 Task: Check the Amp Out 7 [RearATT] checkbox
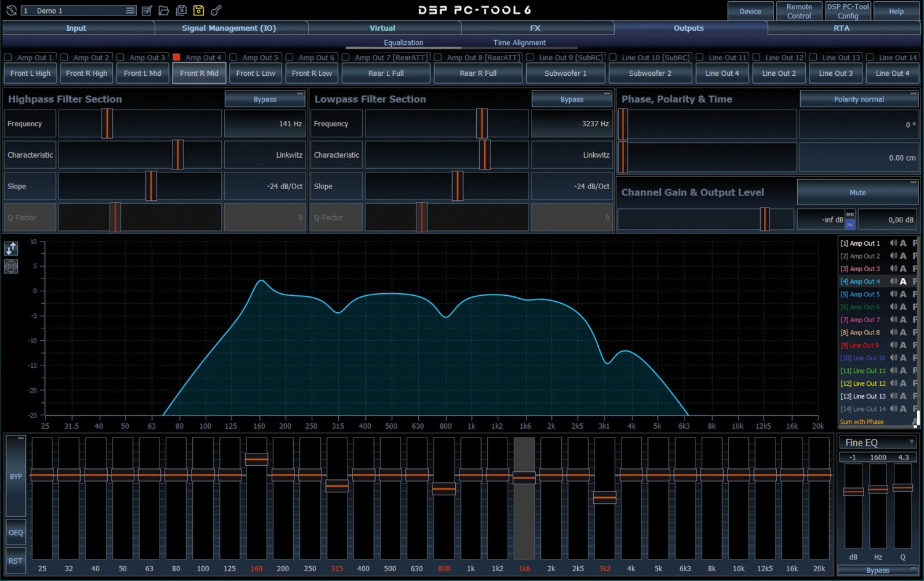pyautogui.click(x=346, y=57)
